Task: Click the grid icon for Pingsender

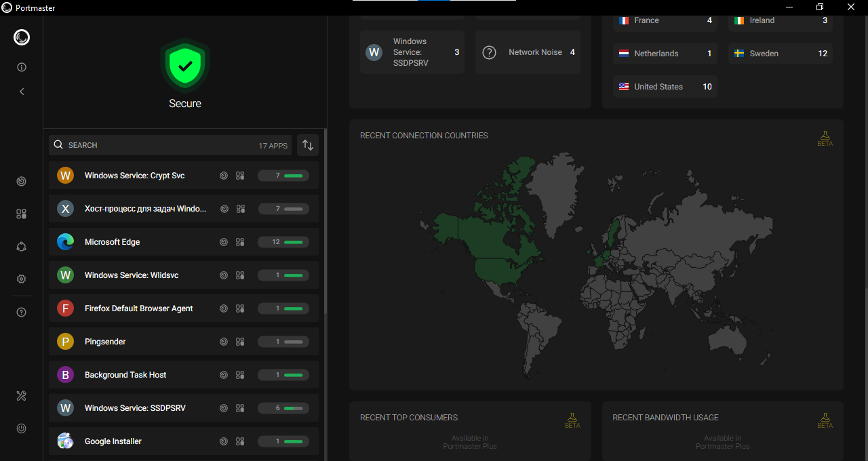Action: (240, 342)
